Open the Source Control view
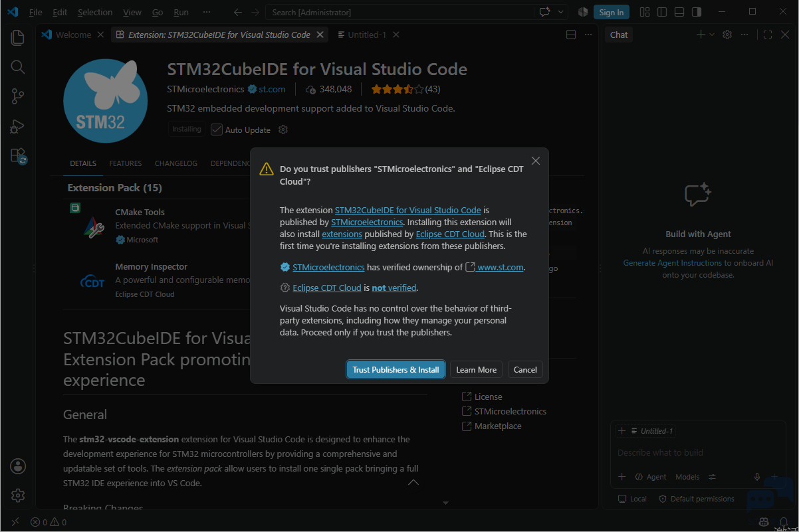Viewport: 799px width, 532px height. (x=18, y=97)
